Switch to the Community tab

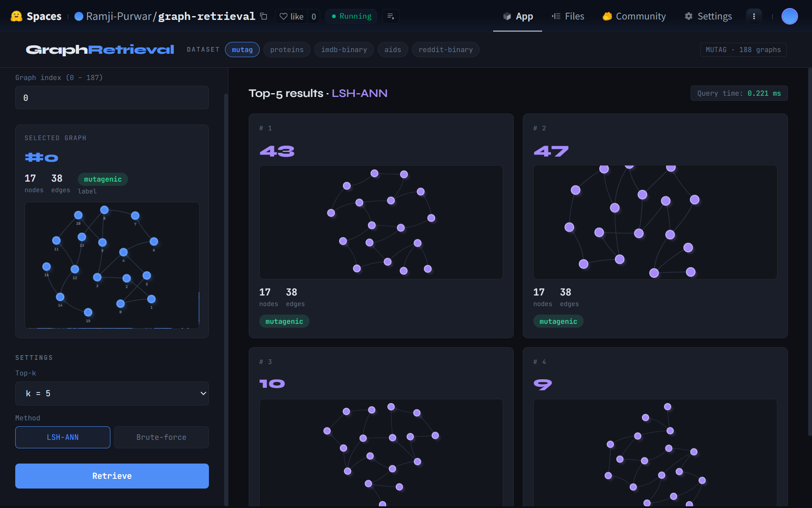click(x=634, y=16)
